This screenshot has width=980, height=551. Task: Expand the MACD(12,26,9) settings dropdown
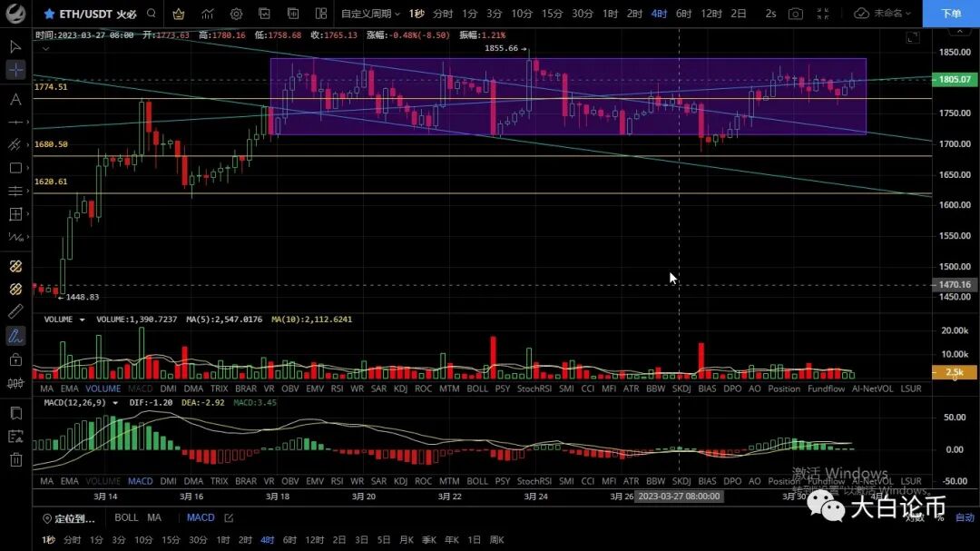[115, 403]
